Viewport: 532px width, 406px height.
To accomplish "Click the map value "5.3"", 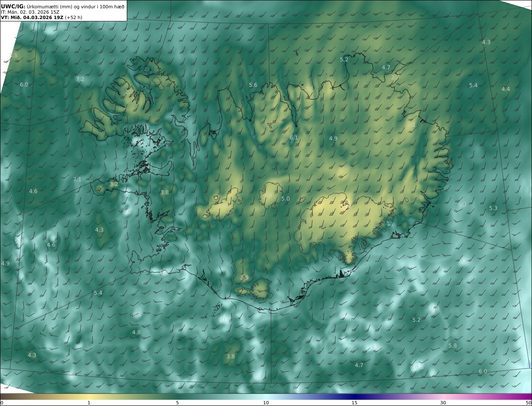I will click(493, 208).
